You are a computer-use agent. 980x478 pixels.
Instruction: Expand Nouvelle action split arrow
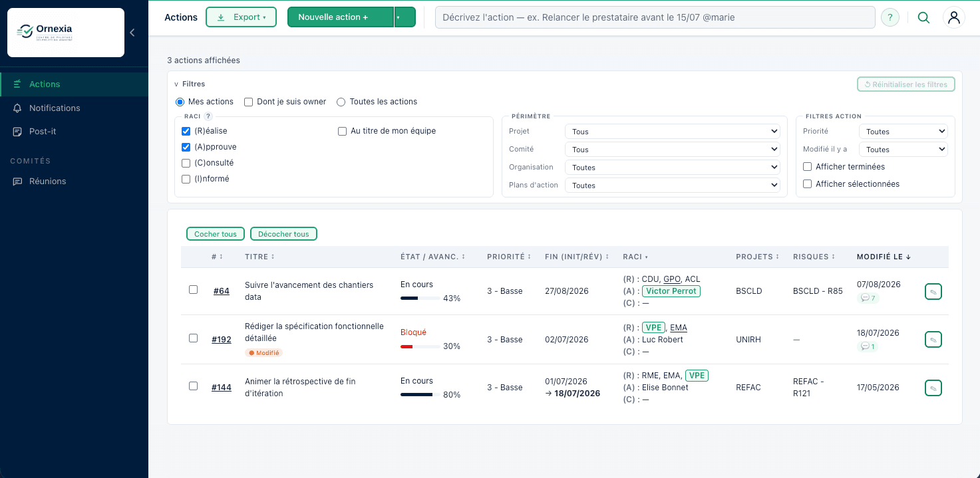(405, 17)
